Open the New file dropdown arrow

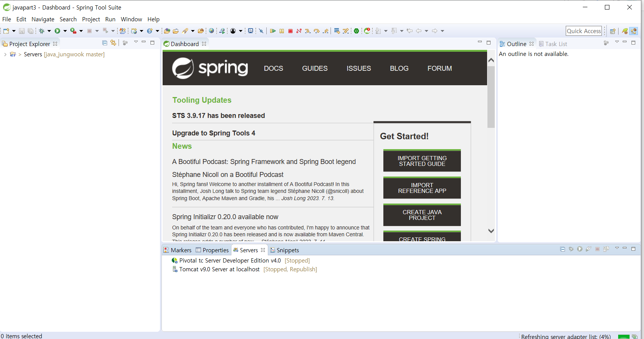pyautogui.click(x=14, y=31)
